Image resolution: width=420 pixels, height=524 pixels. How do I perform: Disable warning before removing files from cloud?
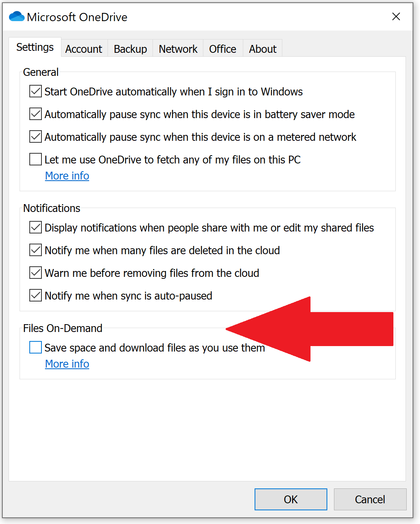coord(35,273)
